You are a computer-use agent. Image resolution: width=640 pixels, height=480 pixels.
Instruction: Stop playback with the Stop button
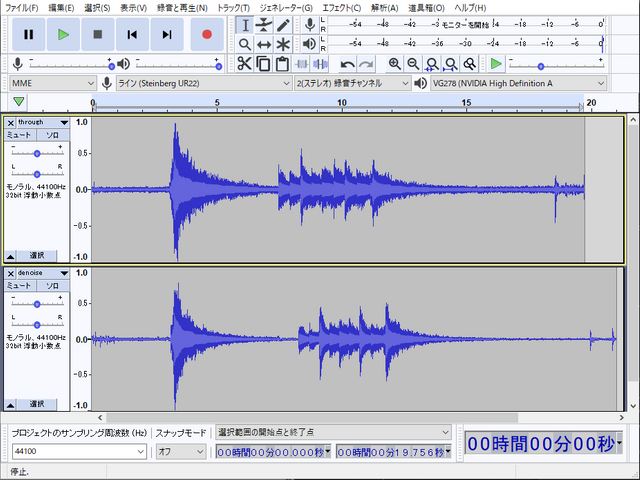[x=98, y=34]
